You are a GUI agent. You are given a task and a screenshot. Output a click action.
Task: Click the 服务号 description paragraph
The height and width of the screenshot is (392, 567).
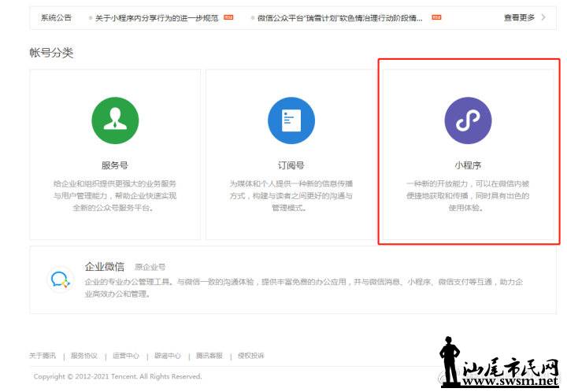click(115, 195)
